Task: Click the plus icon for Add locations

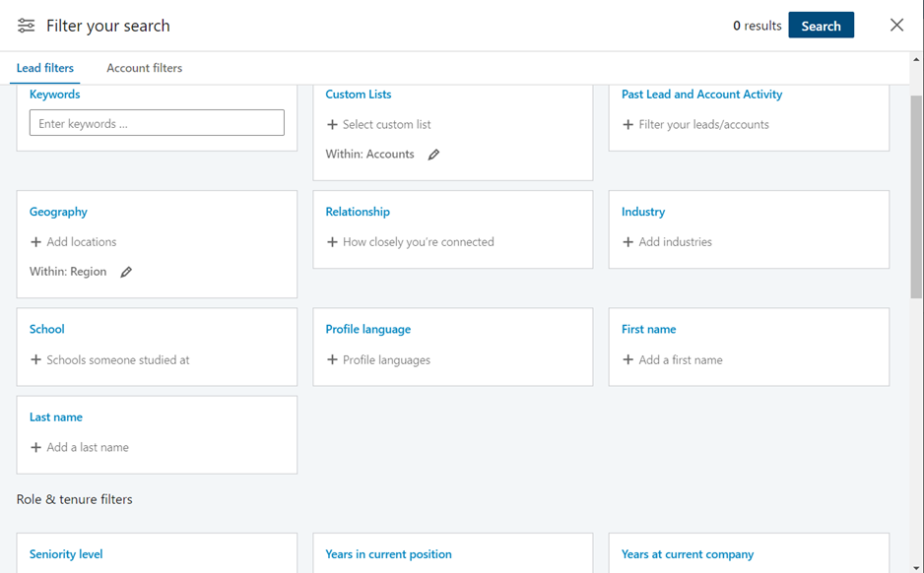Action: pyautogui.click(x=35, y=242)
